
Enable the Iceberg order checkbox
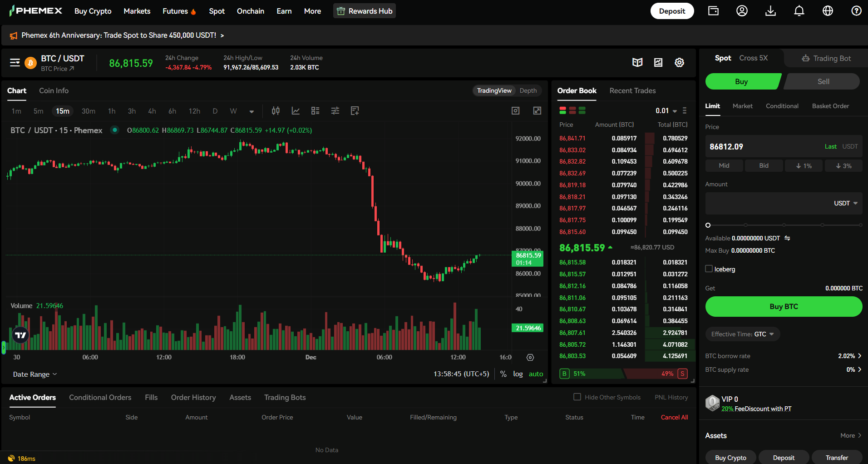tap(709, 269)
